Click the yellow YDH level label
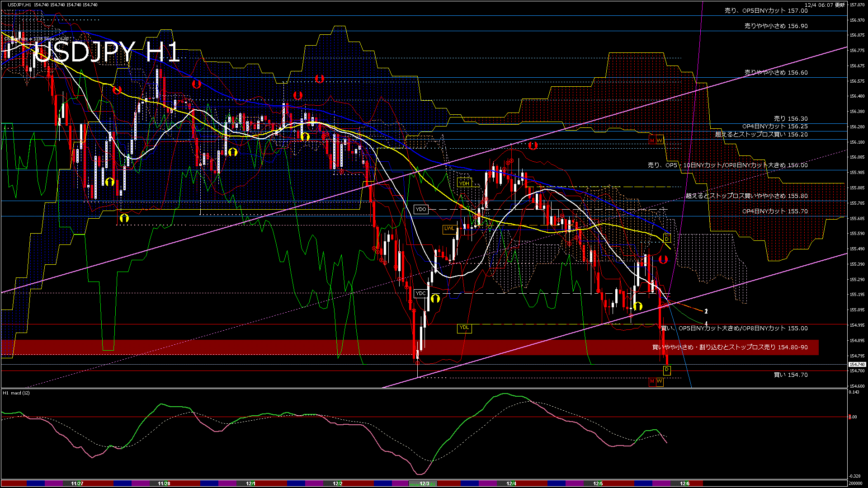868x488 pixels. [x=464, y=183]
